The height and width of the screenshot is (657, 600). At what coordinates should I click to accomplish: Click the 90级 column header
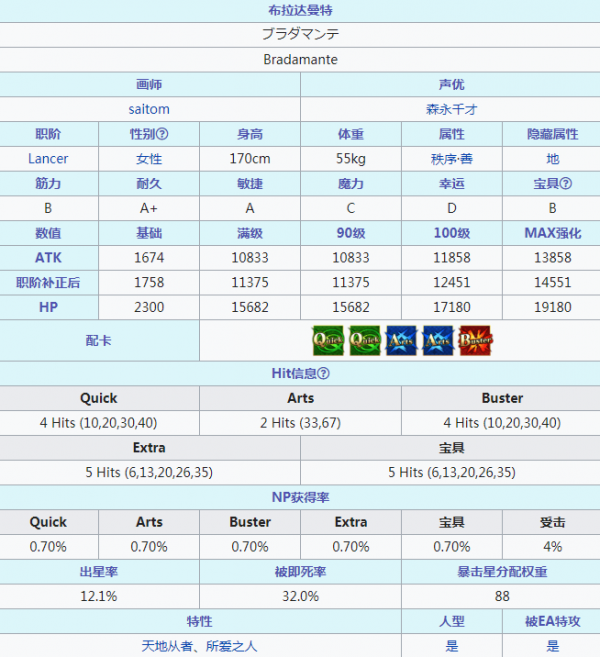351,233
